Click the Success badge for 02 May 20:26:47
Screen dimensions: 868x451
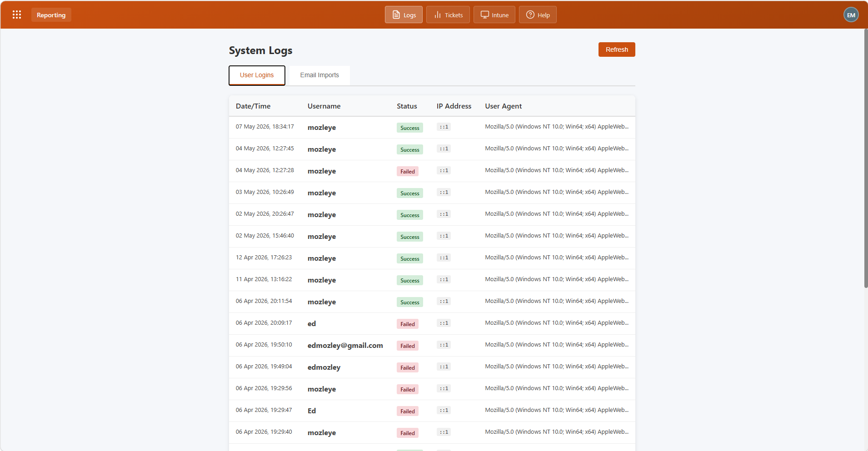coord(410,215)
